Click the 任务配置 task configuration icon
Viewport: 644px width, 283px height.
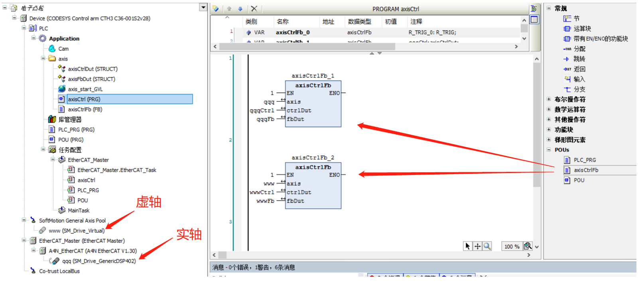(52, 150)
